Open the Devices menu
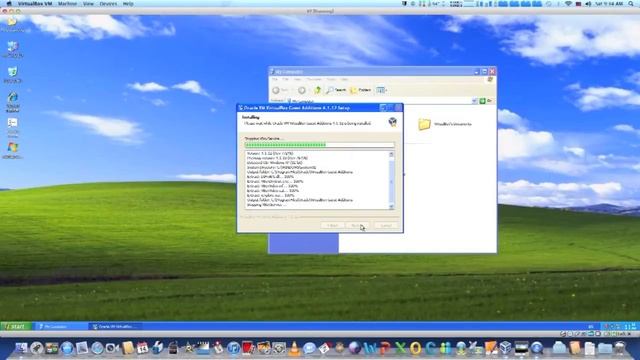Image resolution: width=640 pixels, height=360 pixels. (108, 4)
